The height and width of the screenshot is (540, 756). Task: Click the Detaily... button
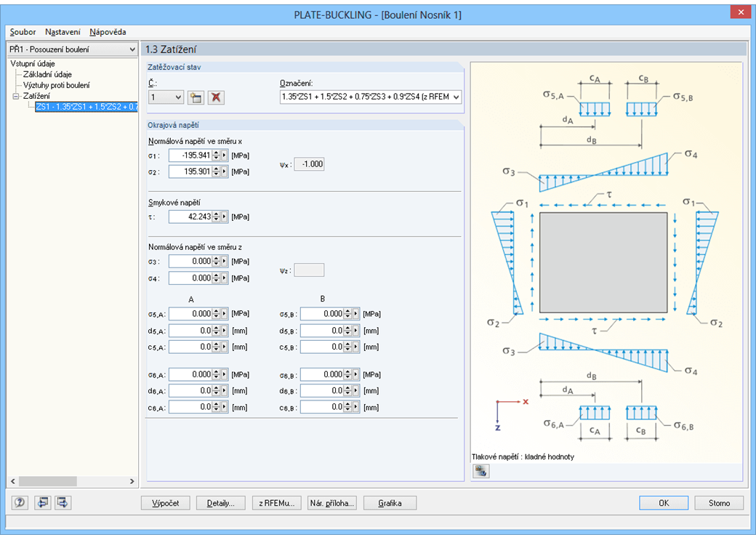(220, 503)
